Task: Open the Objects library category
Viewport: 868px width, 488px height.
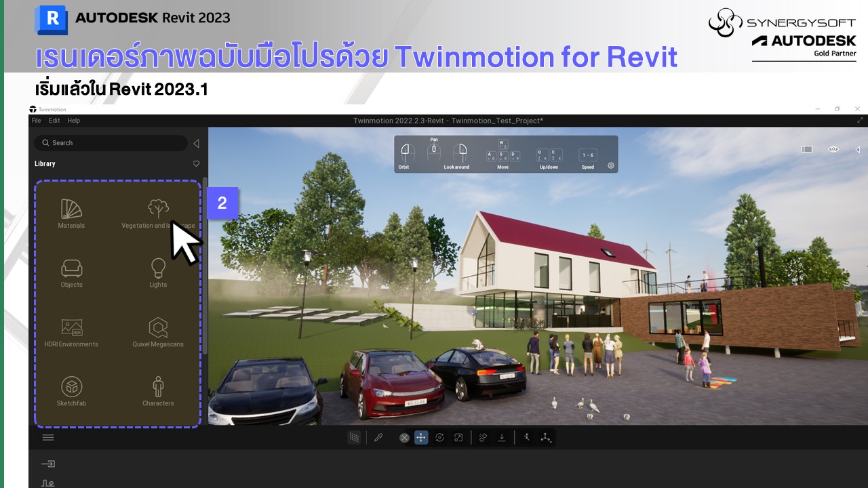Action: coord(71,272)
